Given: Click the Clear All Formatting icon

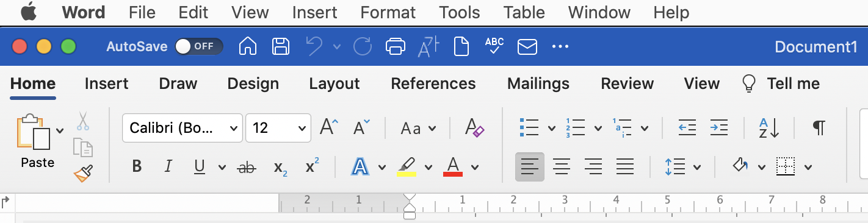Looking at the screenshot, I should [x=474, y=128].
